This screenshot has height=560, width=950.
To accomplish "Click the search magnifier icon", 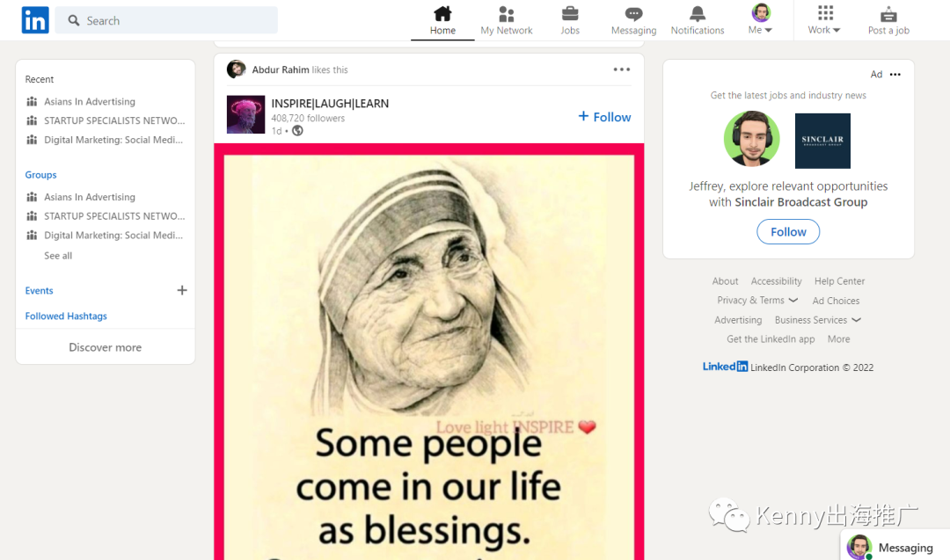I will [x=74, y=20].
